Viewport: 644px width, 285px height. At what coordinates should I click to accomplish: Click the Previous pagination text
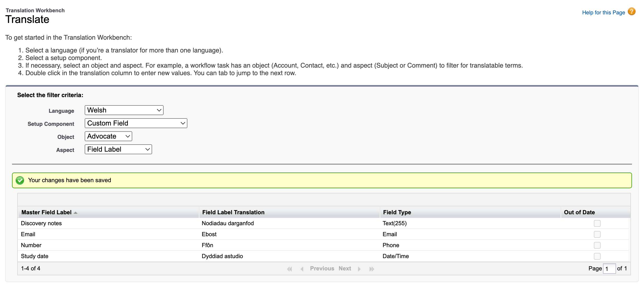coord(322,269)
